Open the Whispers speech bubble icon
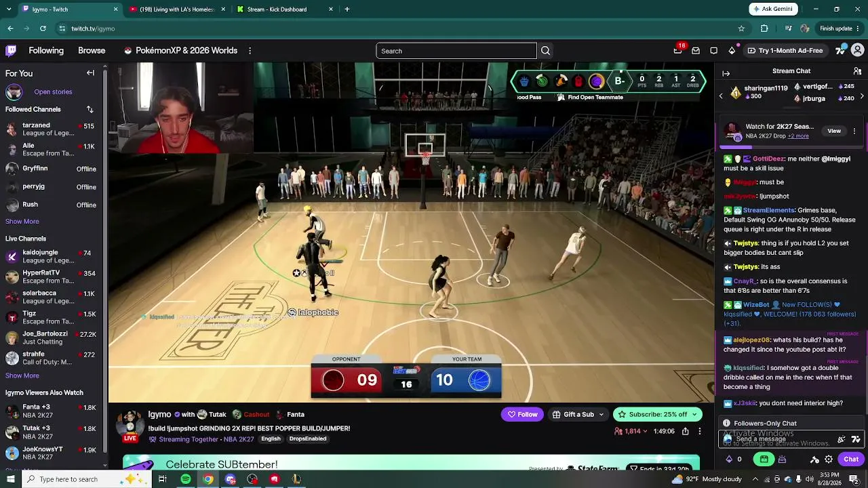 point(713,51)
